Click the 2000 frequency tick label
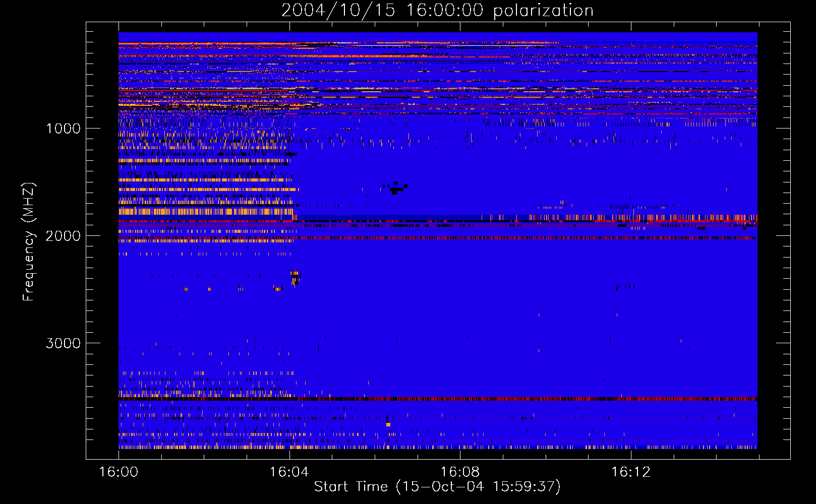 [63, 236]
